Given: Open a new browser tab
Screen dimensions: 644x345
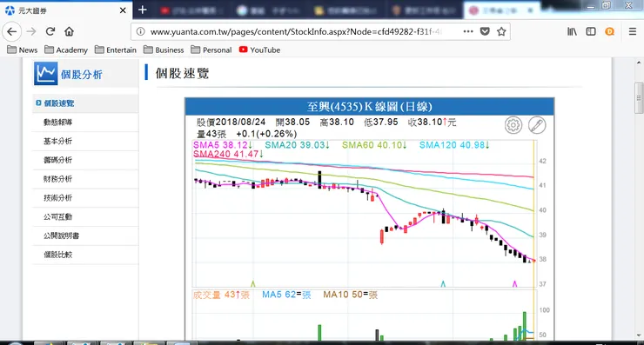Looking at the screenshot, I should (143, 10).
